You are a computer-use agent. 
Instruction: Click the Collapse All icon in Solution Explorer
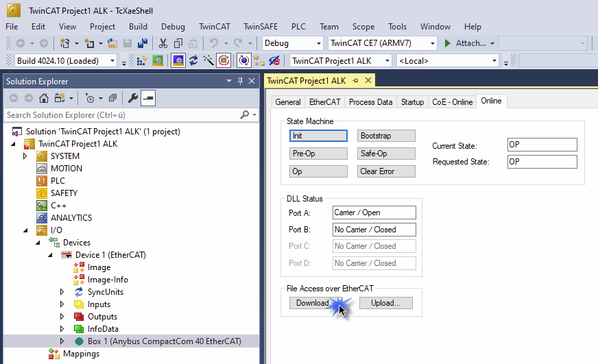point(112,98)
